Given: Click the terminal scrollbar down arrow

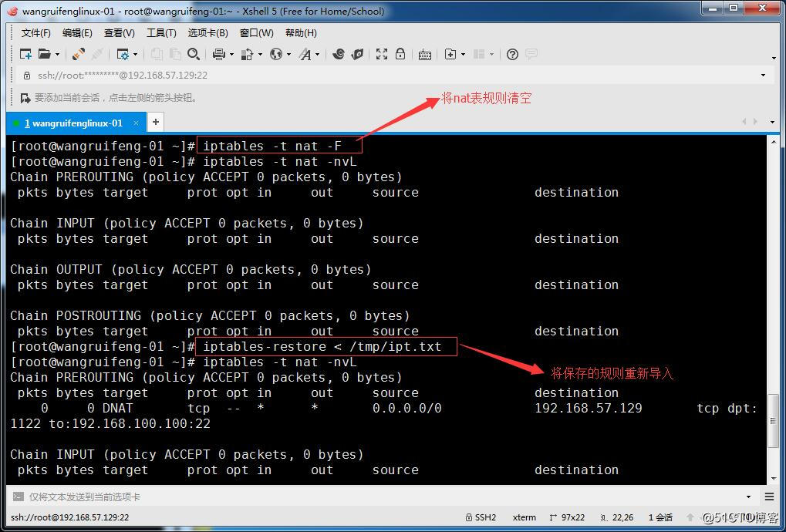Looking at the screenshot, I should (773, 479).
